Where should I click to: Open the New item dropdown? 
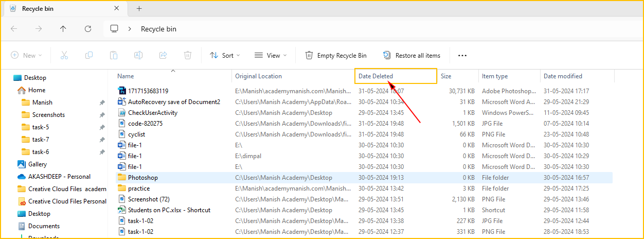pyautogui.click(x=26, y=55)
